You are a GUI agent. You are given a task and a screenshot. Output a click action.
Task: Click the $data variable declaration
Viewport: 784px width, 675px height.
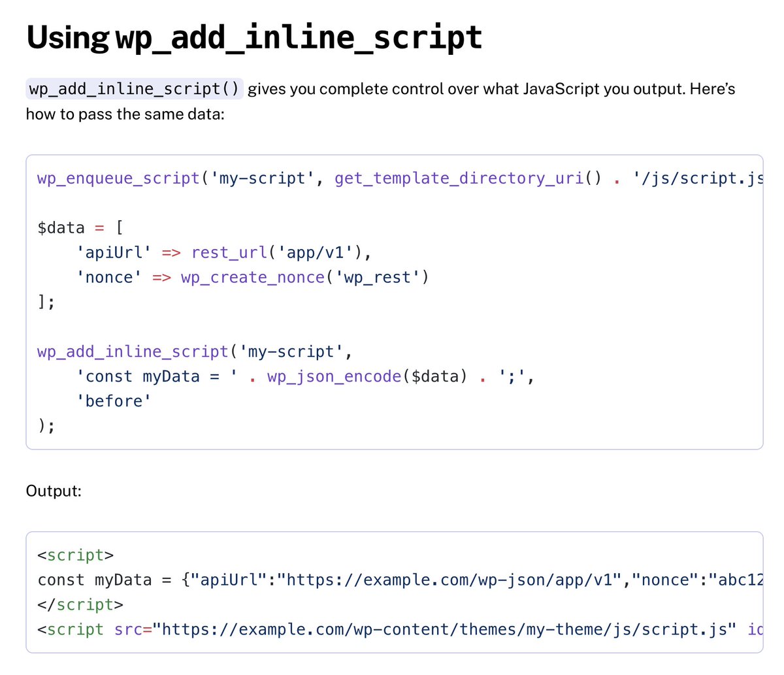pos(59,227)
